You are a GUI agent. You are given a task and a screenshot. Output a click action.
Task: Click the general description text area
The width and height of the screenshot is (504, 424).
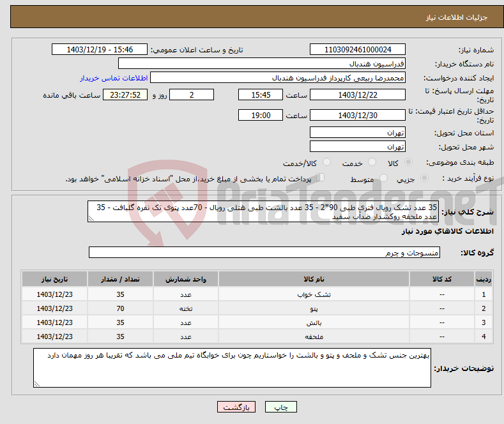tap(263, 211)
